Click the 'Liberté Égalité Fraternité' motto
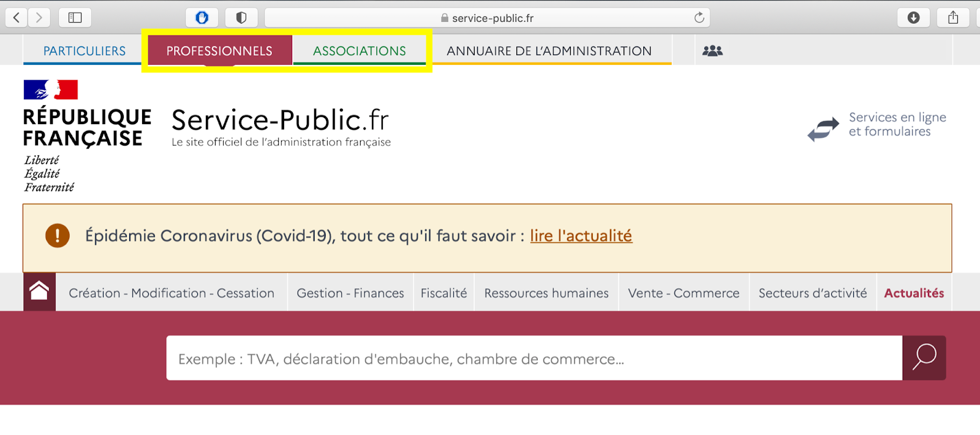 [49, 174]
